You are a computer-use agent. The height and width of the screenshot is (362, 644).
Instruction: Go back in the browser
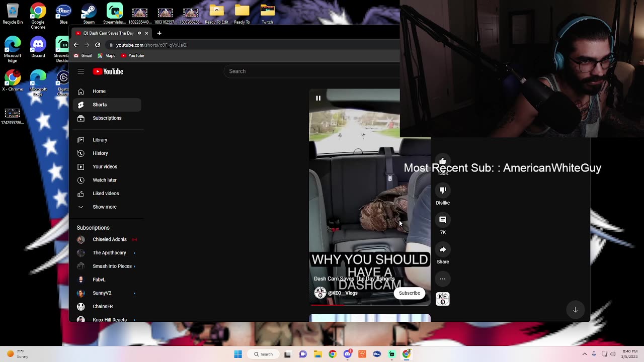[x=76, y=45]
